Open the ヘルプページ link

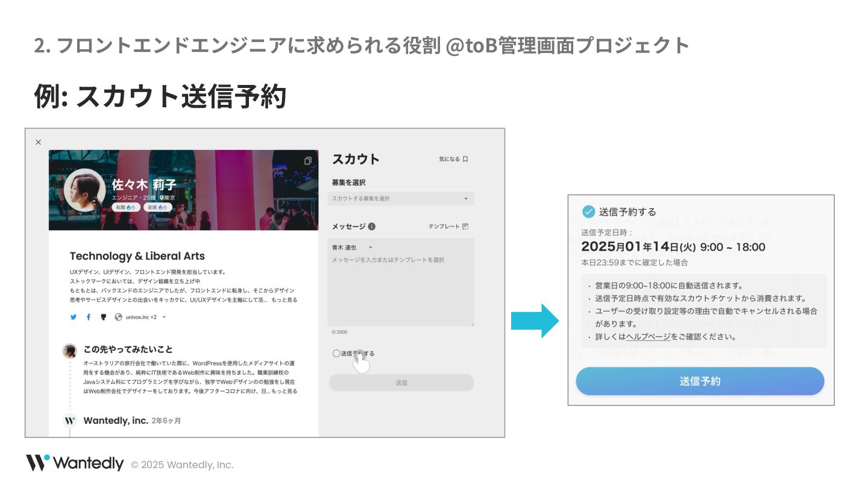pyautogui.click(x=648, y=337)
